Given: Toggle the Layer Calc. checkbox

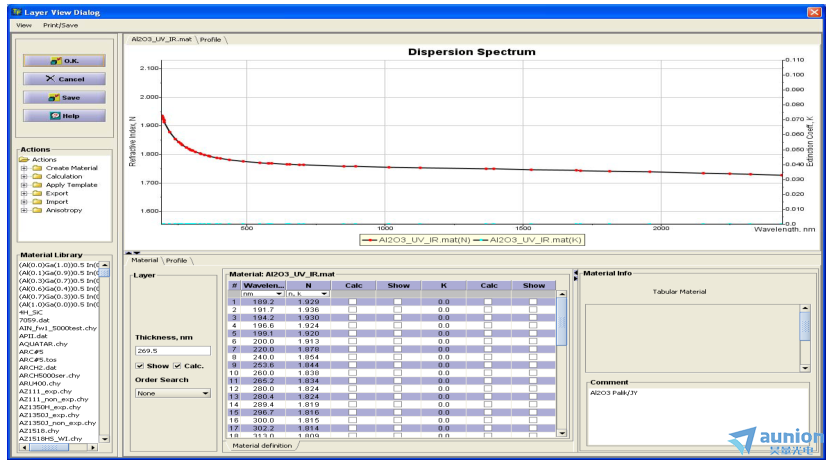Looking at the screenshot, I should (178, 366).
